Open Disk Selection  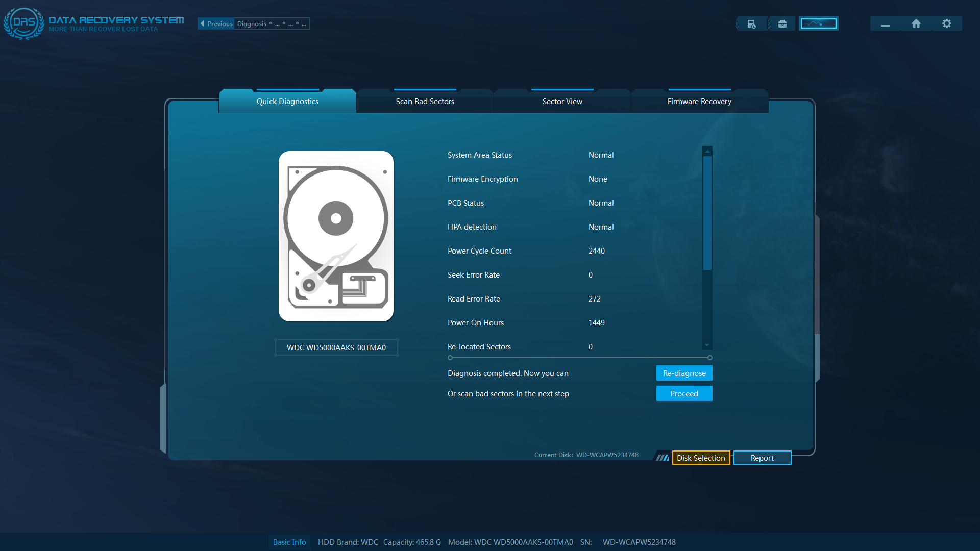(x=701, y=458)
